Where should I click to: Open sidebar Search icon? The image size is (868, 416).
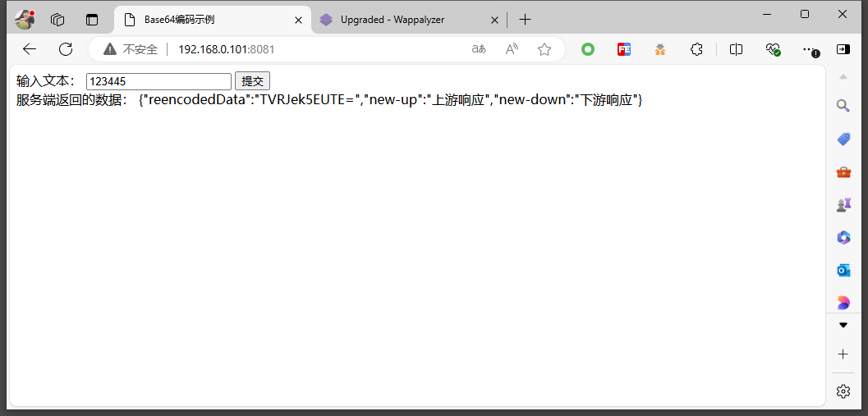pyautogui.click(x=843, y=106)
